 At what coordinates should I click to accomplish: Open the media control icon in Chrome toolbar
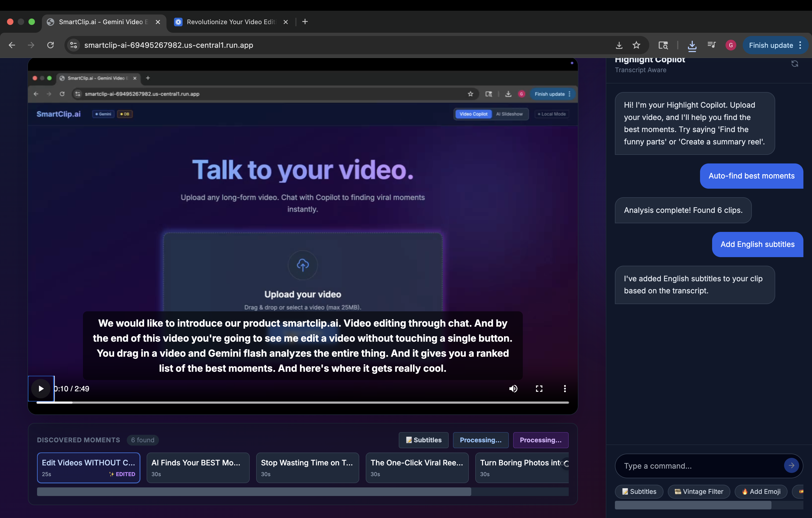[711, 45]
